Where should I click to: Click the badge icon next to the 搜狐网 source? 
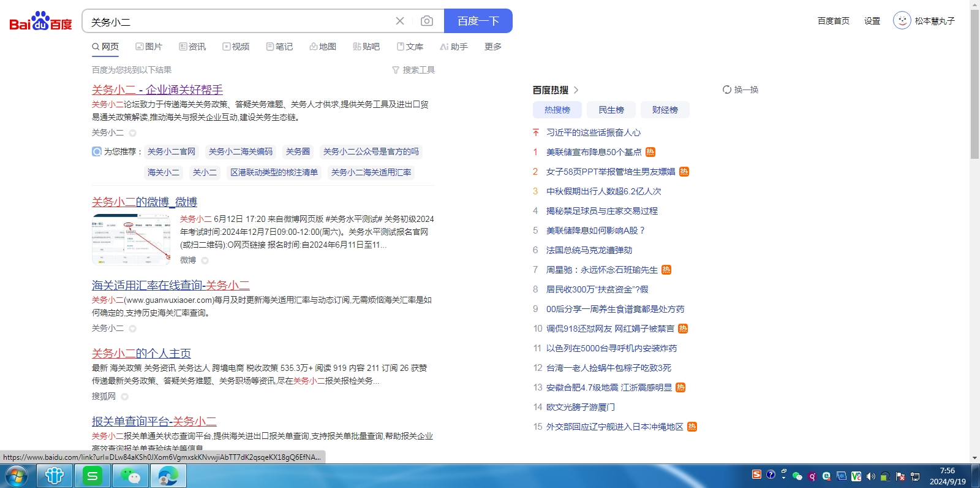[x=124, y=397]
